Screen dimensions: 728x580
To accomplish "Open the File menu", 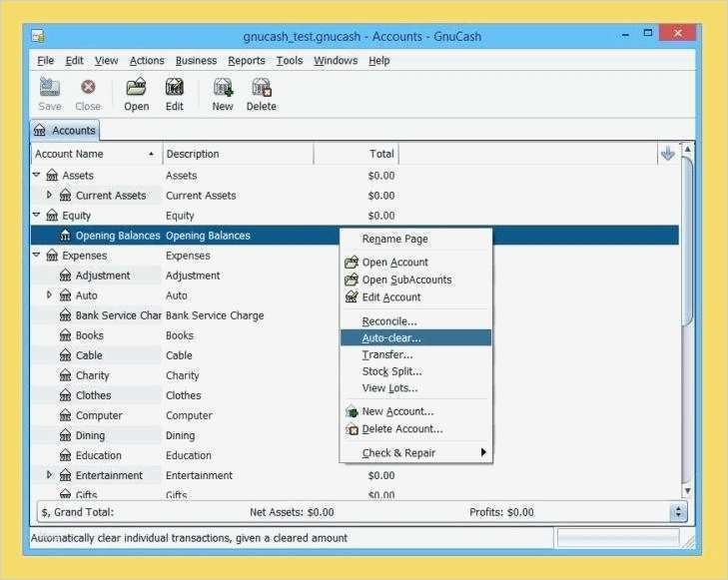I will 46,61.
